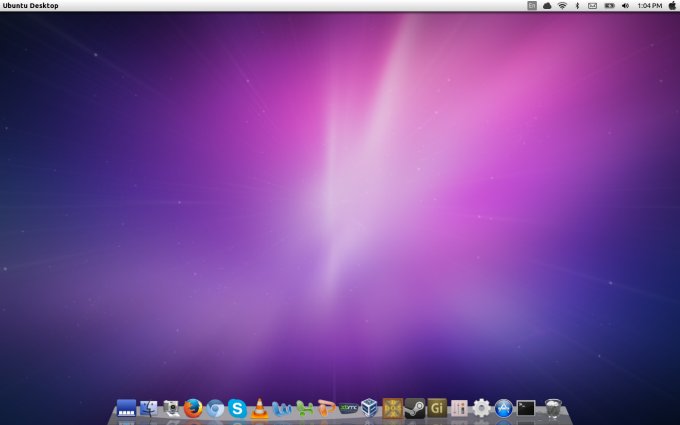Open the audio mixer sliders icon
Viewport: 680px width, 425px height.
[x=459, y=408]
